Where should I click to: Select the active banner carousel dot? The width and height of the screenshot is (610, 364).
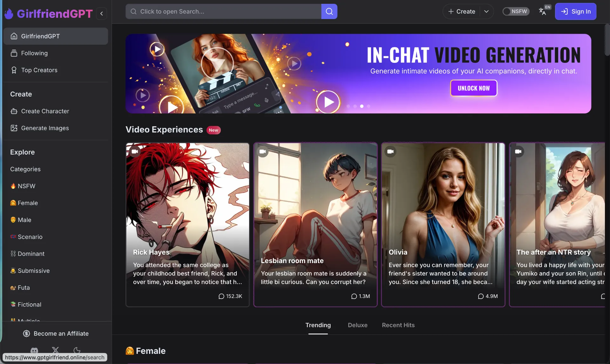(362, 106)
